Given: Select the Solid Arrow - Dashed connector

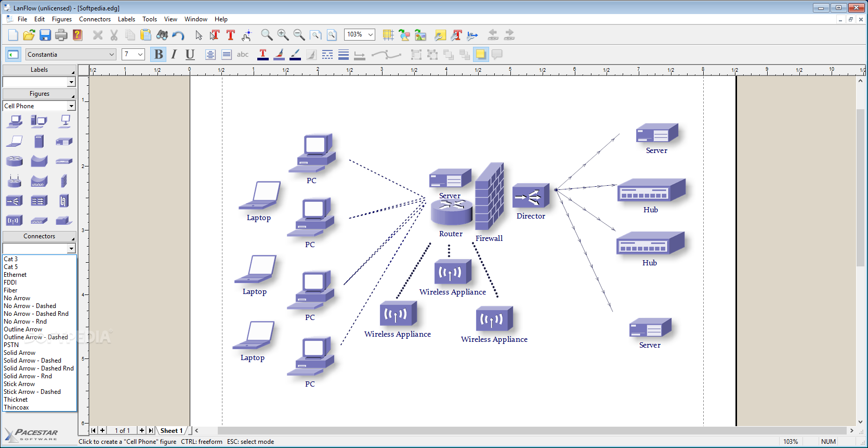Looking at the screenshot, I should coord(32,361).
